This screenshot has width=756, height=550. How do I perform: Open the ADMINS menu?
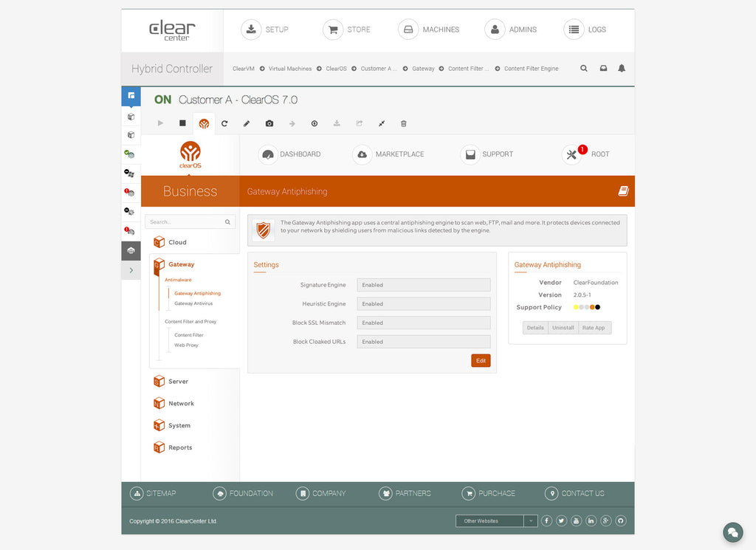[x=511, y=30]
